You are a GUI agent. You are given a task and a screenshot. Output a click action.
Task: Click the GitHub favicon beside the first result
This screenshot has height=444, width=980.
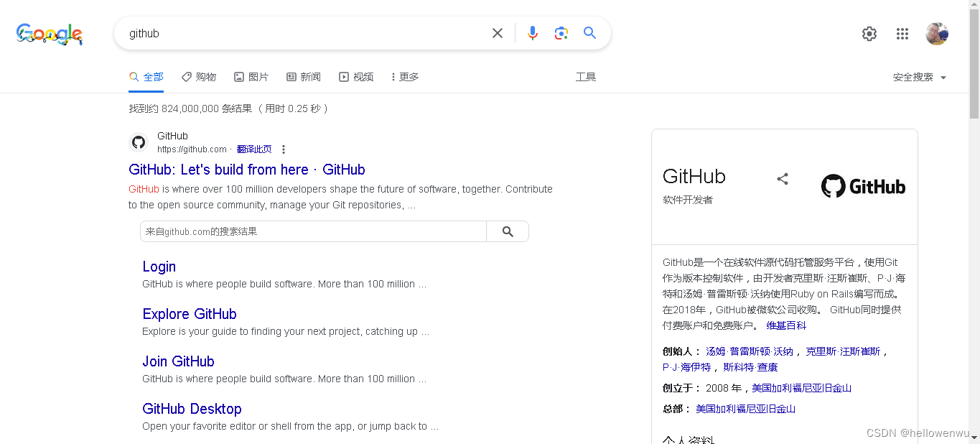139,142
